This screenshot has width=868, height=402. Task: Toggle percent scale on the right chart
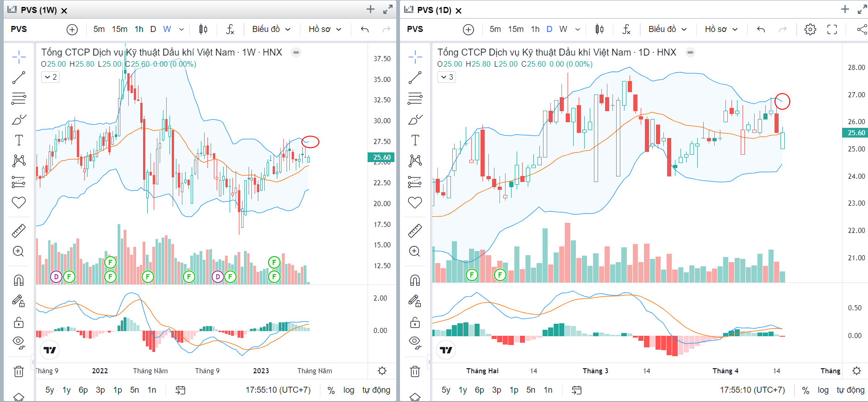[806, 390]
